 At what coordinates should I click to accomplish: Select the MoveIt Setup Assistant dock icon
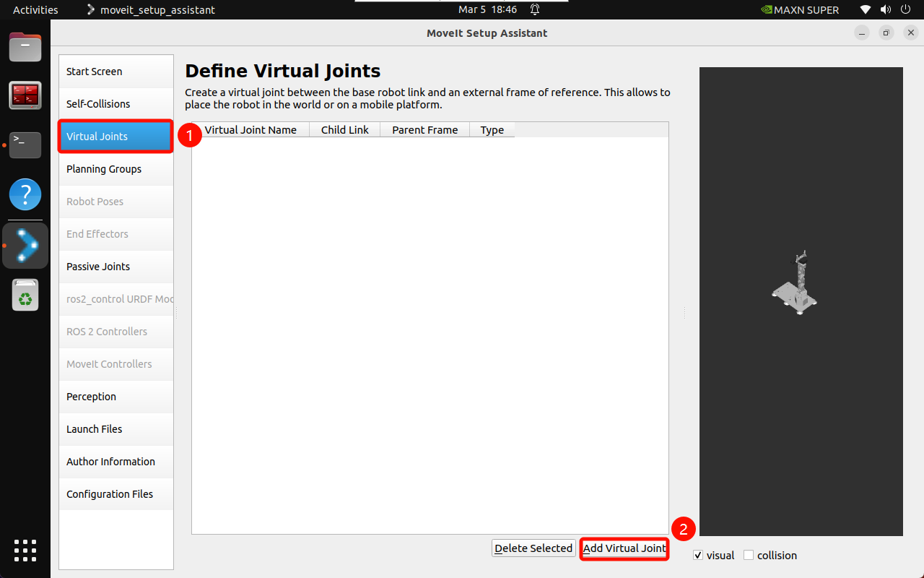[x=25, y=246]
